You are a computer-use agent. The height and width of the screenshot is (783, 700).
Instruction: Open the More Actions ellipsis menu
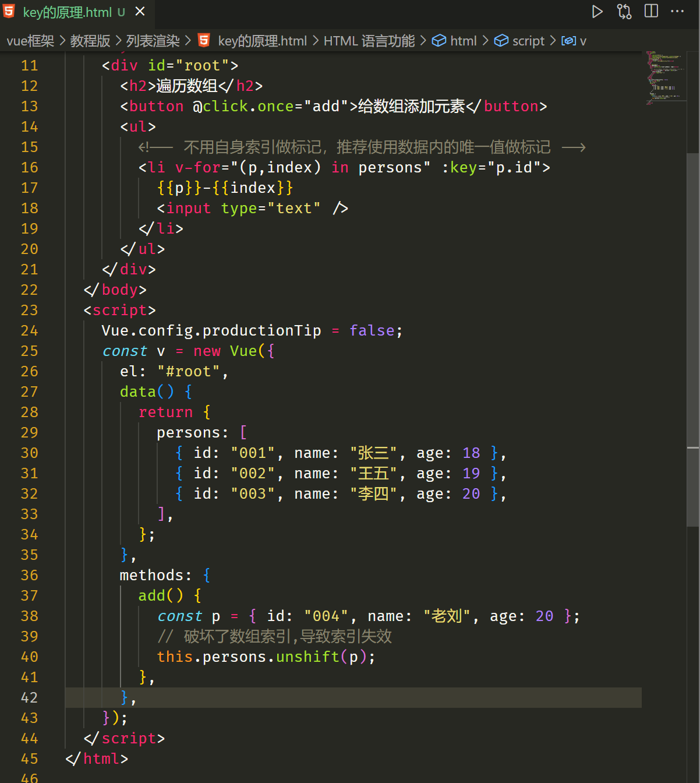pyautogui.click(x=677, y=11)
